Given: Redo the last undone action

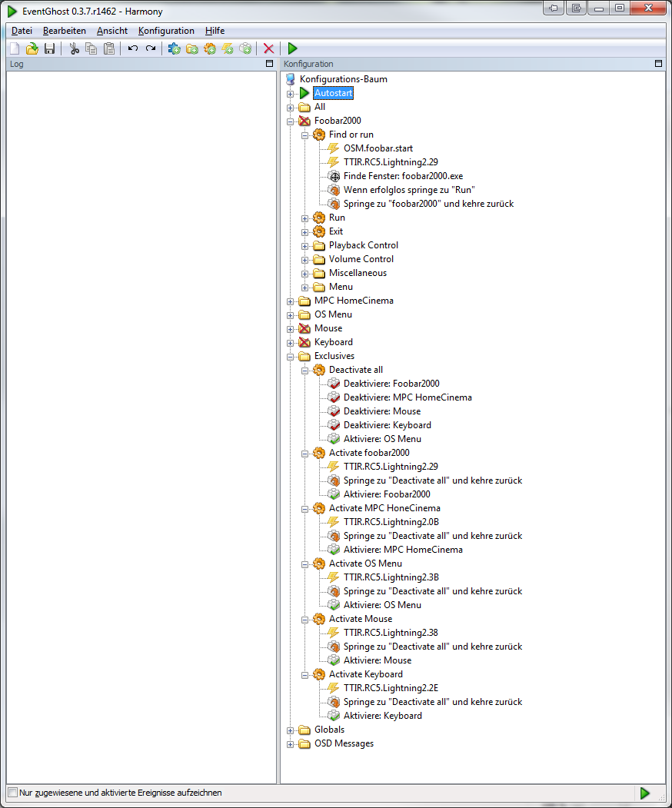Looking at the screenshot, I should (151, 48).
